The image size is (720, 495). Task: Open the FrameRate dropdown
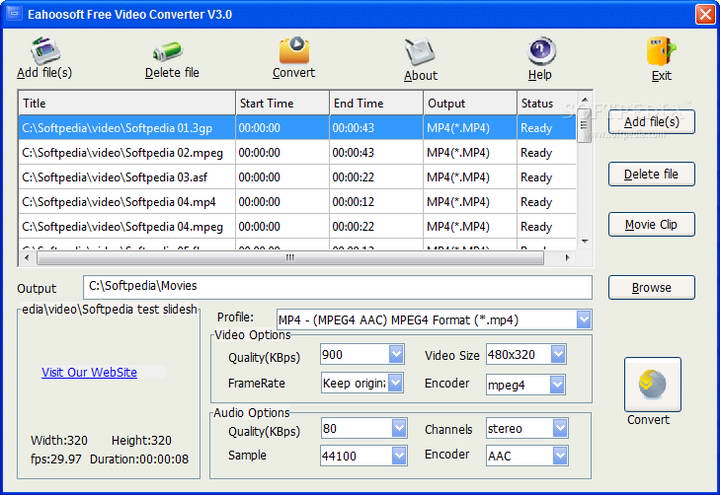396,383
